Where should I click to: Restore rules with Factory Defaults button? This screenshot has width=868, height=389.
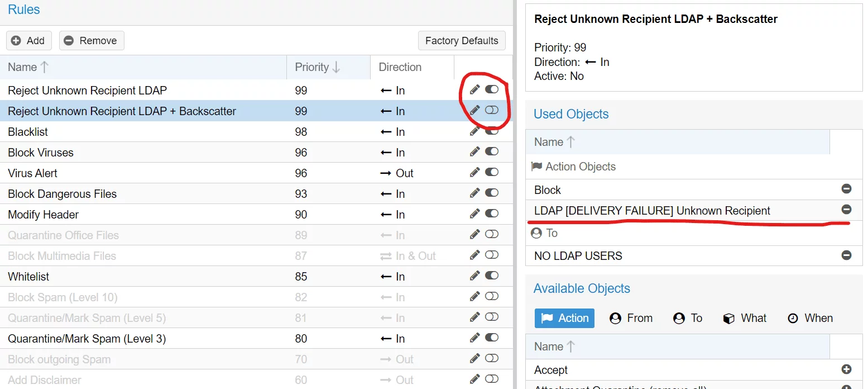(x=462, y=41)
